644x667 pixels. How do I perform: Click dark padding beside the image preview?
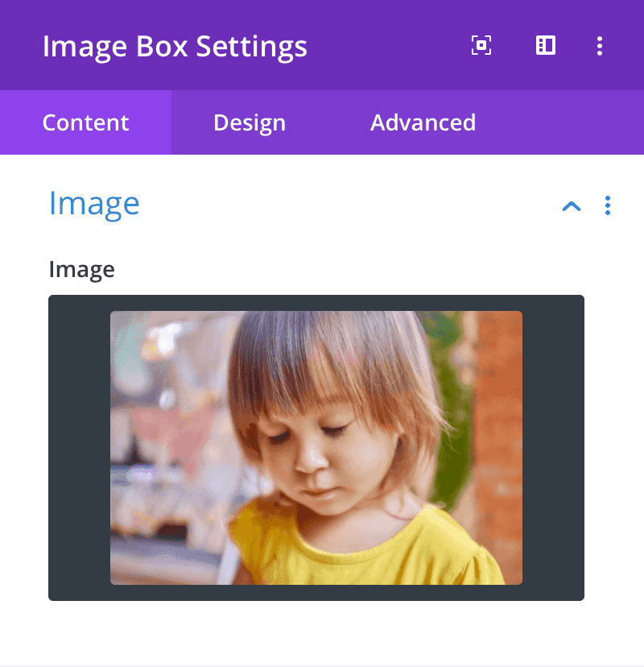pos(79,448)
